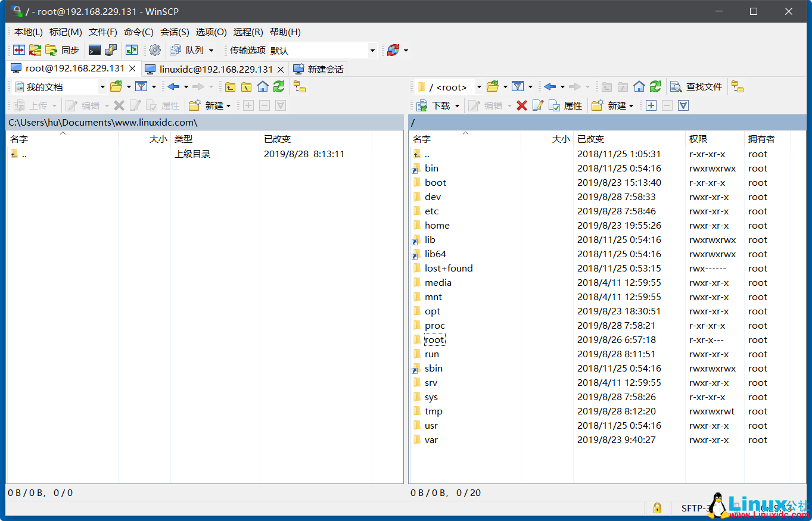
Task: Click the remote red Delete X icon
Action: tap(522, 105)
